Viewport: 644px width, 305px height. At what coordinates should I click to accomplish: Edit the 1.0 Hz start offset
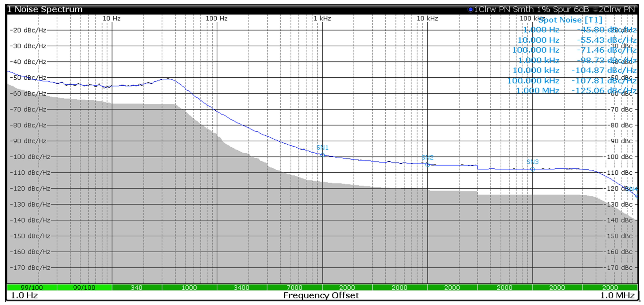[x=24, y=296]
